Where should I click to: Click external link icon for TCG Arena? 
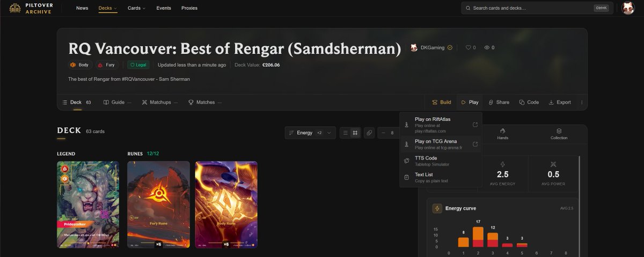[475, 144]
